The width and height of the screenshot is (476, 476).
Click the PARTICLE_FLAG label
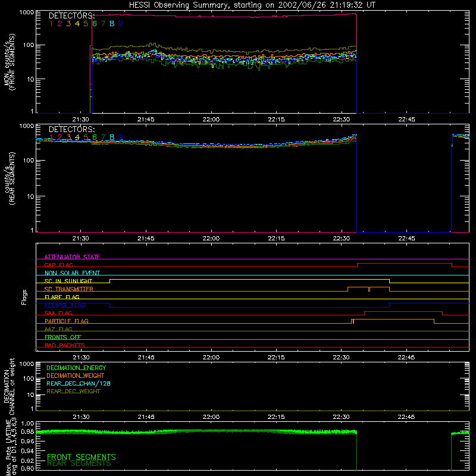click(x=67, y=321)
